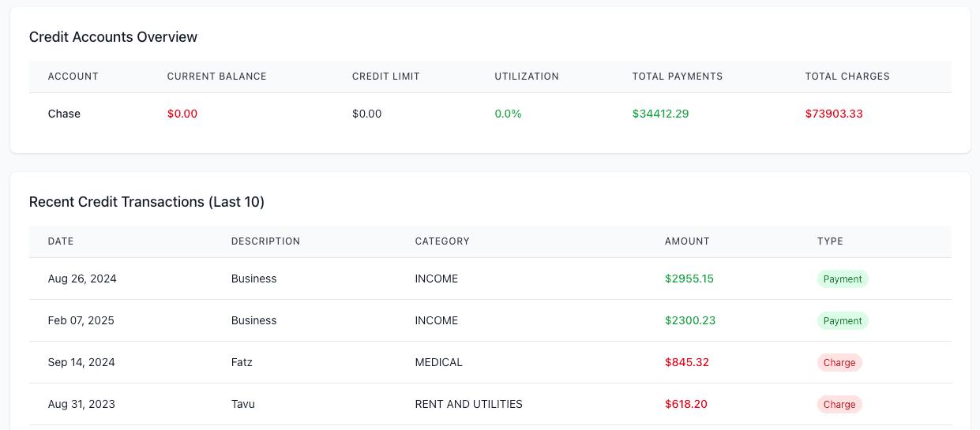Click the 0.0% utilization value
This screenshot has height=430, width=980.
point(508,114)
